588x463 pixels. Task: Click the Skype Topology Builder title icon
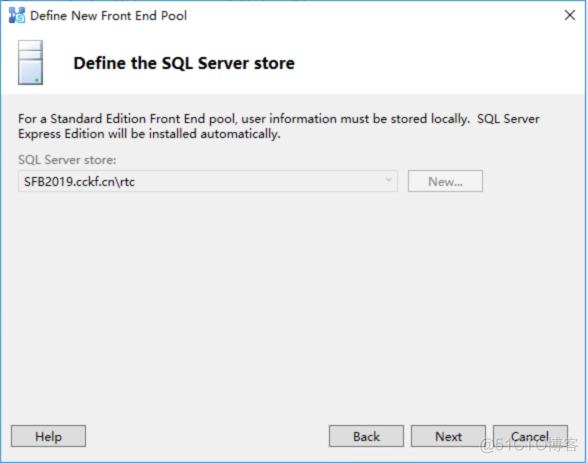click(x=16, y=15)
